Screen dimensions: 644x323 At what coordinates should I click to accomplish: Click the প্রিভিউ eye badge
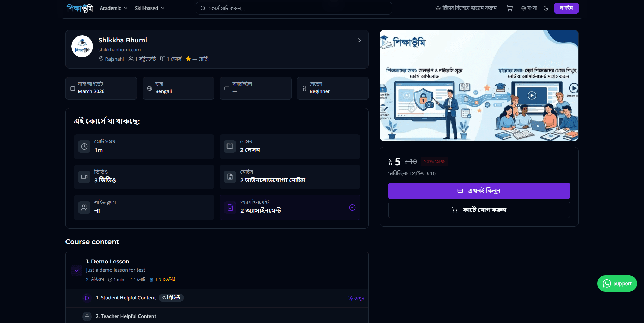point(171,298)
